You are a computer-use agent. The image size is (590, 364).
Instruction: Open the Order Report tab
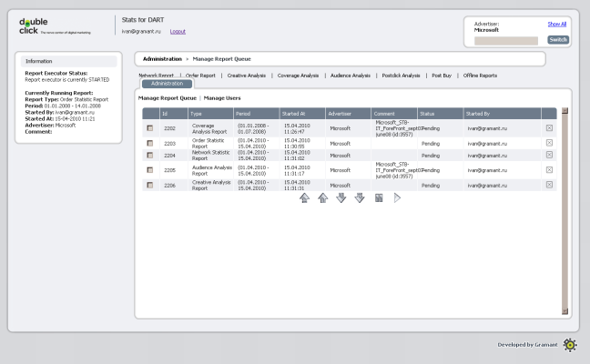point(200,76)
